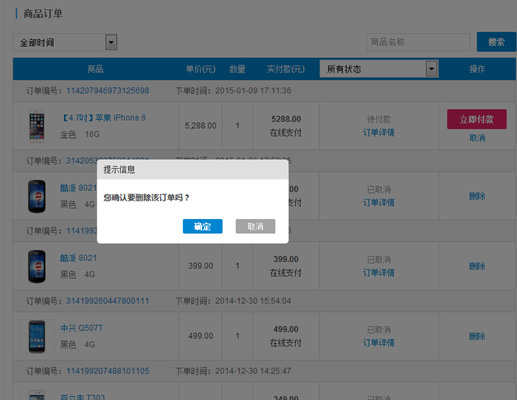
Task: Click the 您确认要删除该订单吗 message text
Action: 146,198
